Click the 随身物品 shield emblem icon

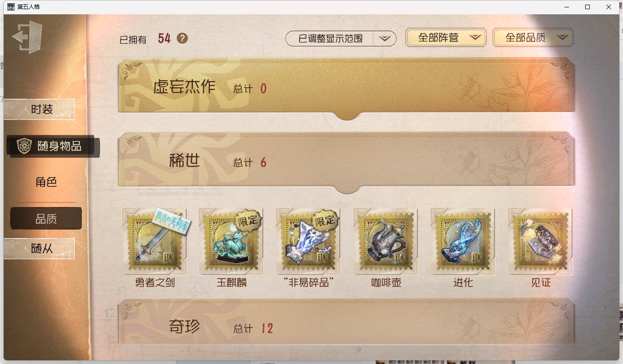click(x=24, y=146)
